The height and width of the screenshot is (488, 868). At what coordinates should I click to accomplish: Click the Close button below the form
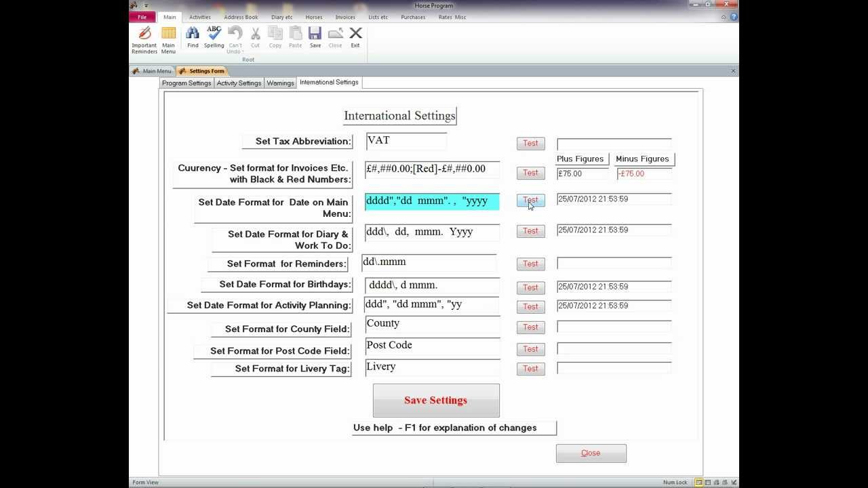click(591, 453)
